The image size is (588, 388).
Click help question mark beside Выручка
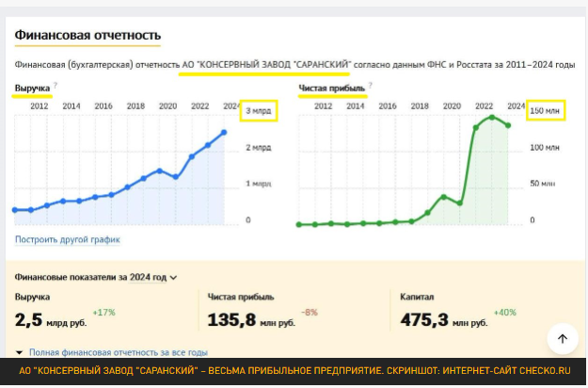56,86
